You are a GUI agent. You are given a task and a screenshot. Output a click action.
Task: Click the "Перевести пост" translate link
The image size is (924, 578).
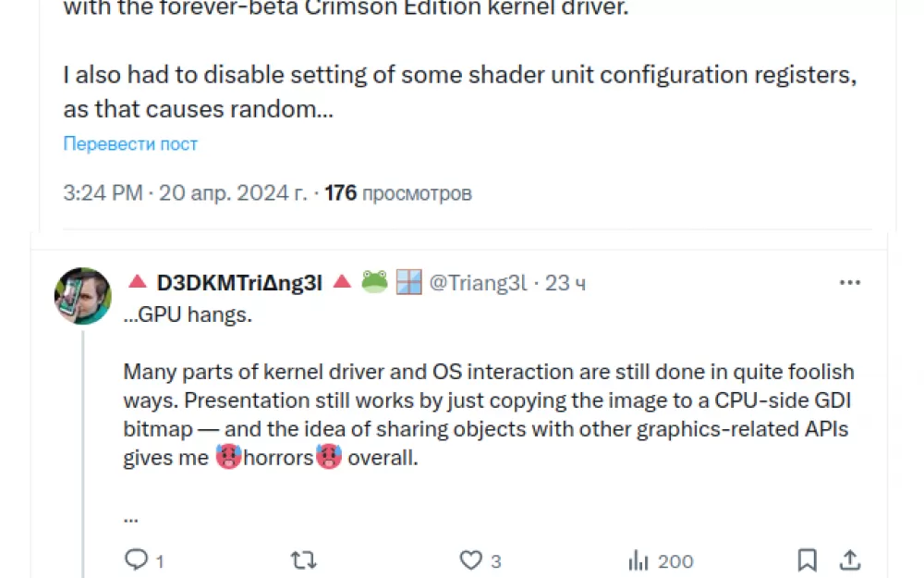[x=130, y=144]
